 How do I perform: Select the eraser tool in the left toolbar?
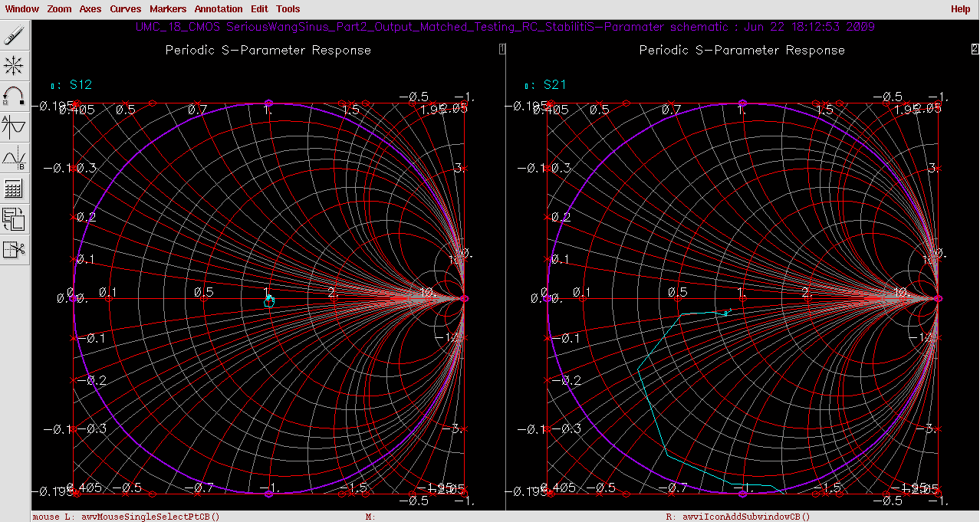point(14,35)
